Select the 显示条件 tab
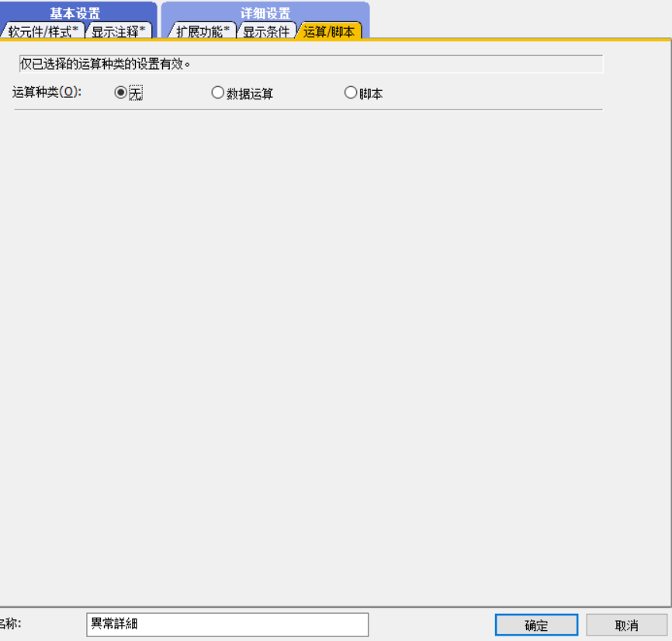This screenshot has height=641, width=672. [265, 32]
